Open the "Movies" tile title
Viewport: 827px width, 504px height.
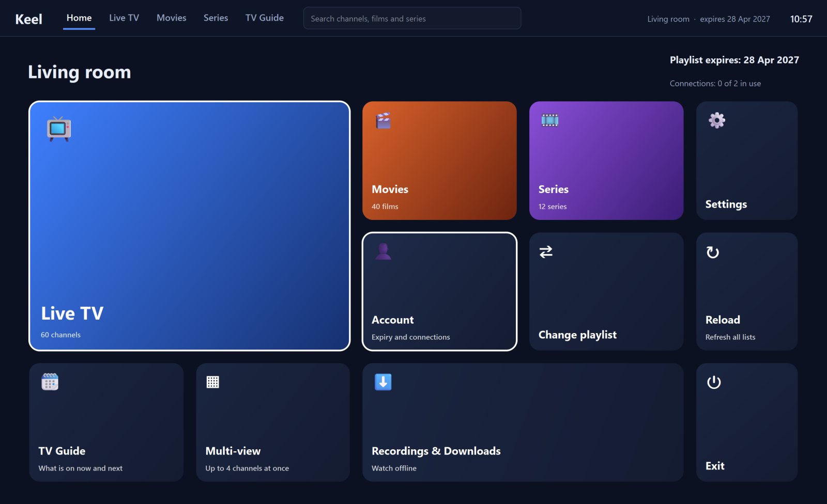[390, 190]
